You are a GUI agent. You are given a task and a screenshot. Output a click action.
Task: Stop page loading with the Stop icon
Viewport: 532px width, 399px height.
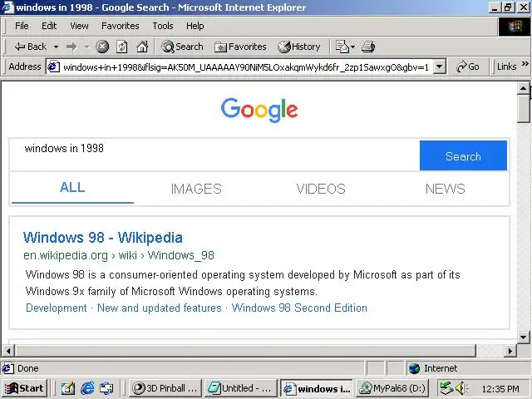click(102, 47)
